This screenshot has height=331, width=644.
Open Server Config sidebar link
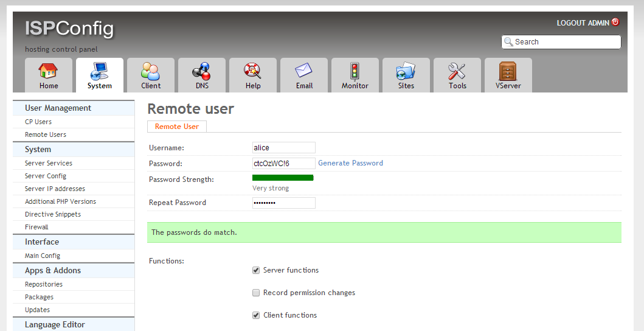click(46, 176)
